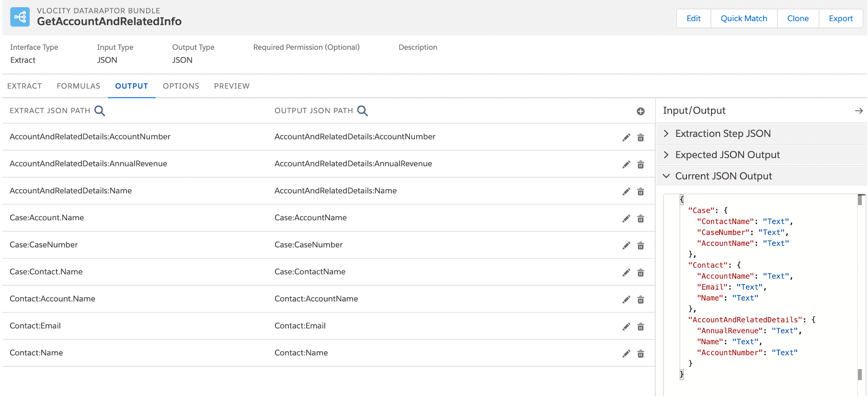
Task: Delete the Contact:Email mapping
Action: (x=640, y=327)
